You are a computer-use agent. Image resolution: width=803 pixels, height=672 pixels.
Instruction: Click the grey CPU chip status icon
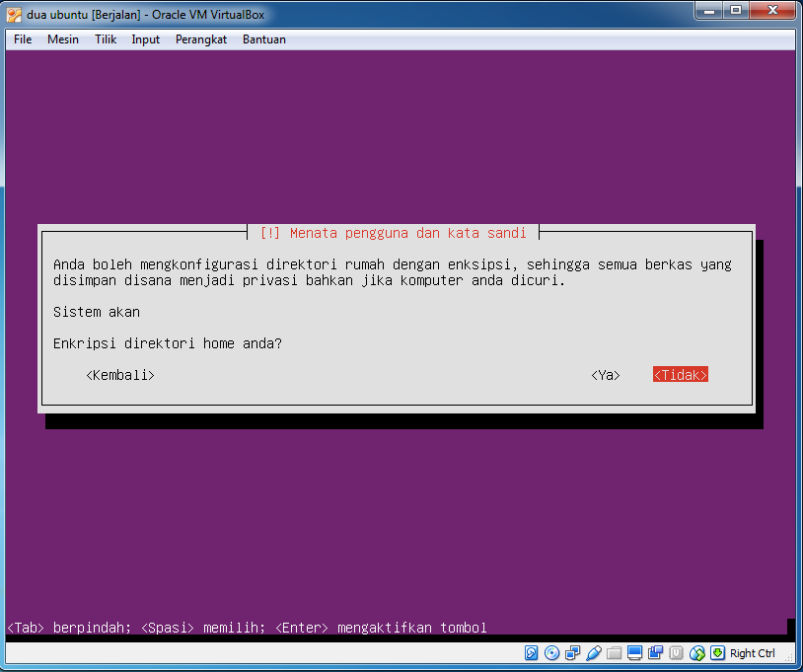(676, 653)
